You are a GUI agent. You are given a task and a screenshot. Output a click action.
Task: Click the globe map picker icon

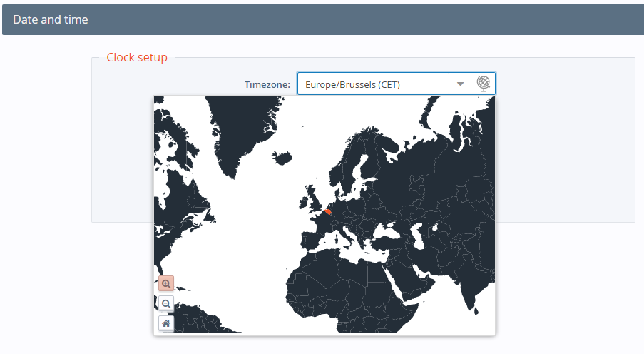[484, 84]
